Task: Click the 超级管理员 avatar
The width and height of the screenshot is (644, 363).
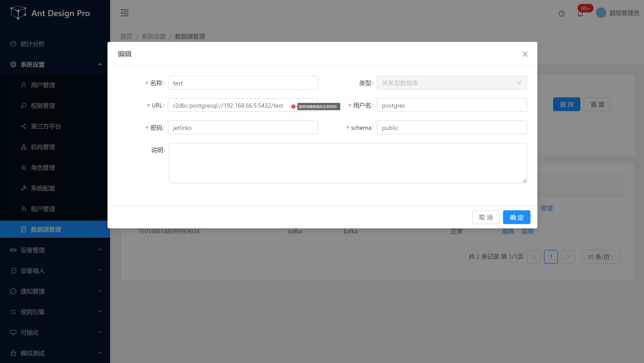Action: click(601, 13)
